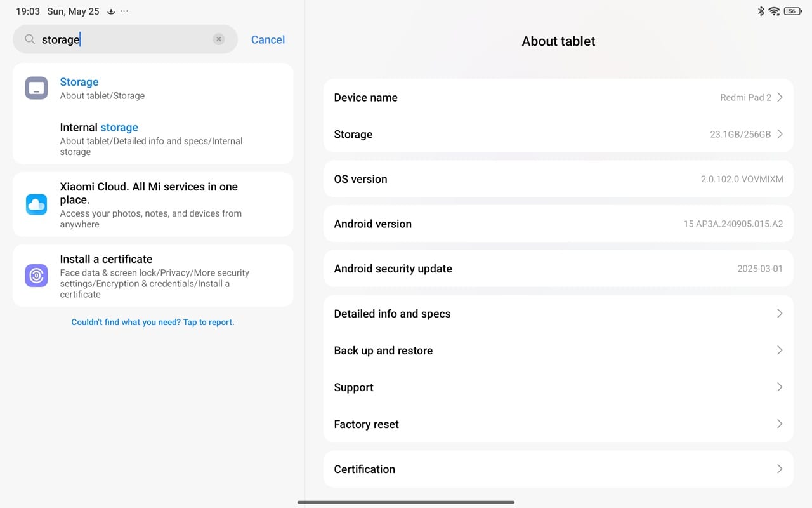Open the Factory reset row
The width and height of the screenshot is (812, 508).
pos(558,424)
